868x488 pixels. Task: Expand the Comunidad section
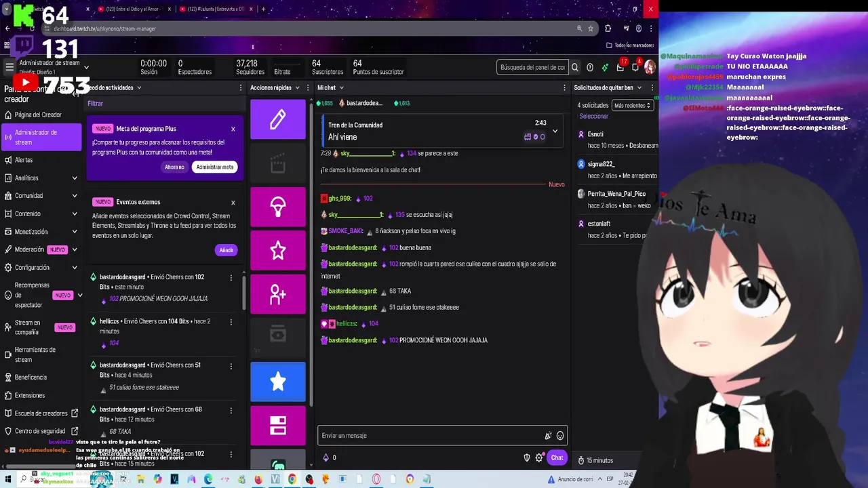coord(75,196)
